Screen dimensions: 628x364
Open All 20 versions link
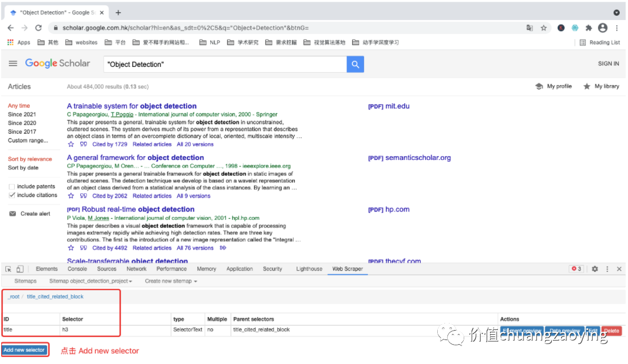click(x=195, y=144)
